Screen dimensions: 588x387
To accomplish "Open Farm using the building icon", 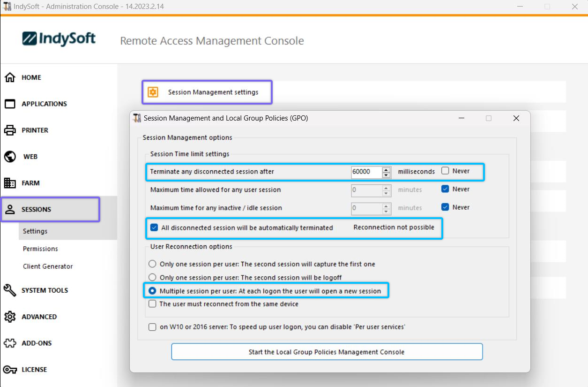I will (10, 183).
